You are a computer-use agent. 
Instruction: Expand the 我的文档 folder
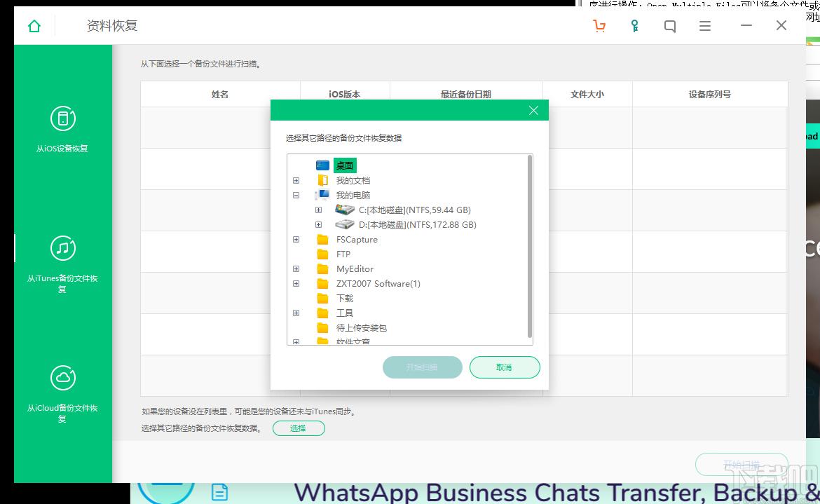pos(296,180)
